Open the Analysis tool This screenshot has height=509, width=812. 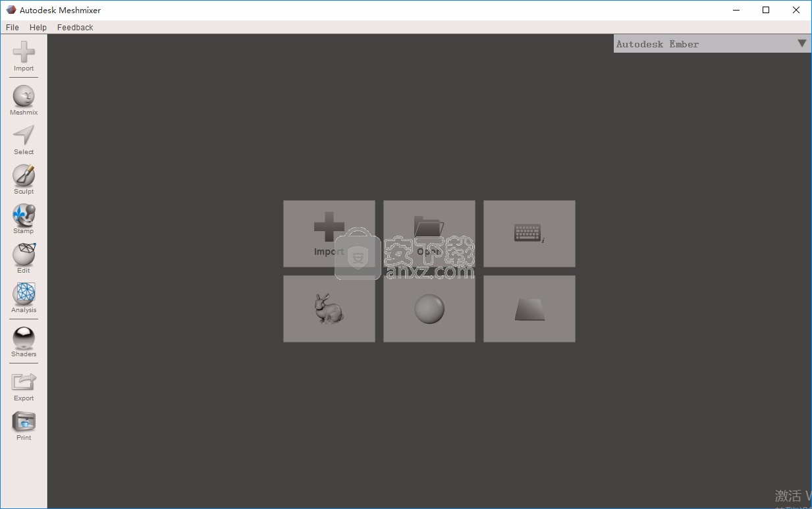point(24,298)
